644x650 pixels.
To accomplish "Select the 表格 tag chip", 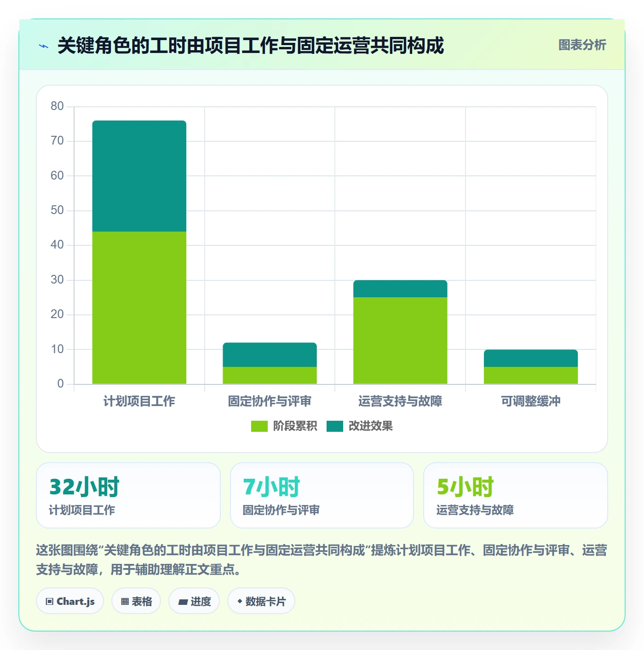I will (136, 601).
